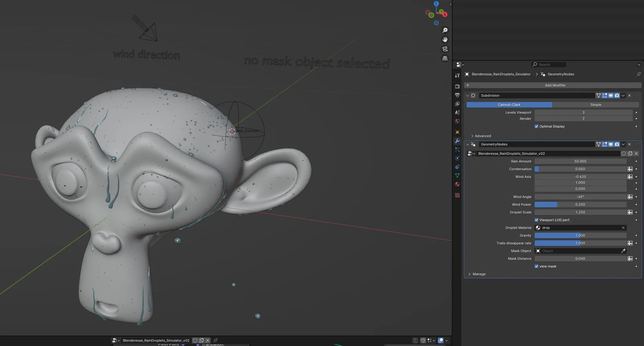Toggle the camera view icon
Image resolution: width=644 pixels, height=346 pixels.
pyautogui.click(x=445, y=49)
